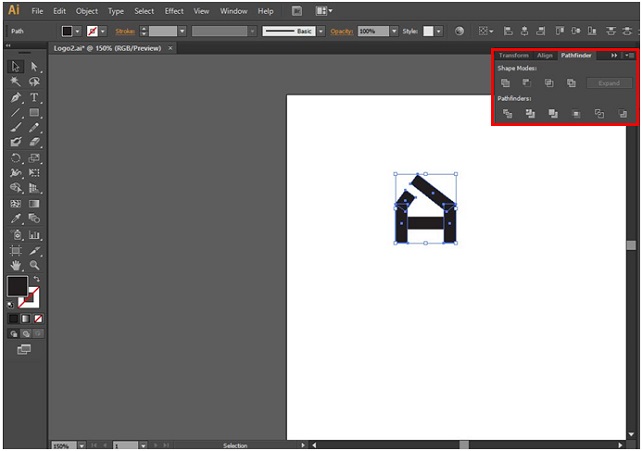Enable Draw Inside mode
This screenshot has width=642, height=451.
(38, 334)
